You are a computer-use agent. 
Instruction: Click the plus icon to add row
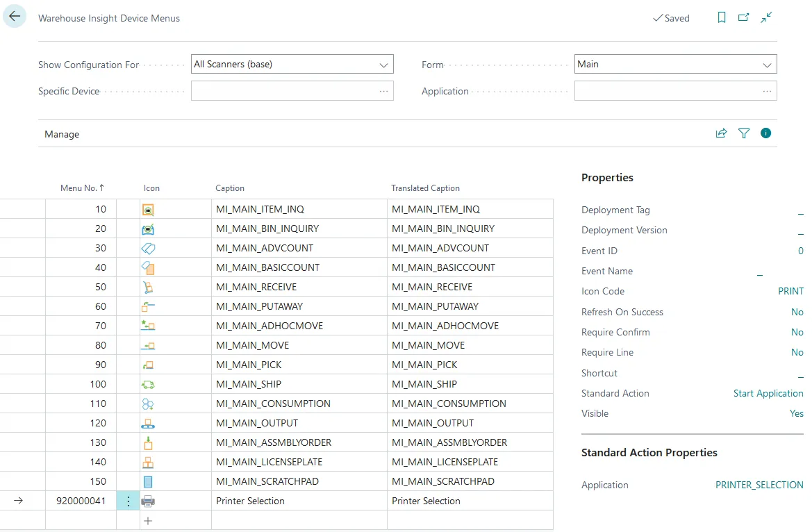[148, 520]
